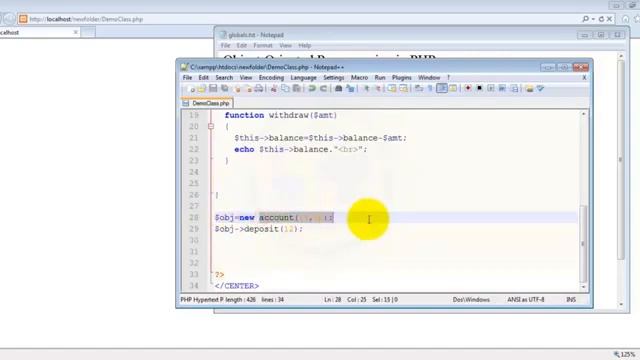The width and height of the screenshot is (640, 360).
Task: Click the editor vertical scrollbar thumb
Action: 583,243
